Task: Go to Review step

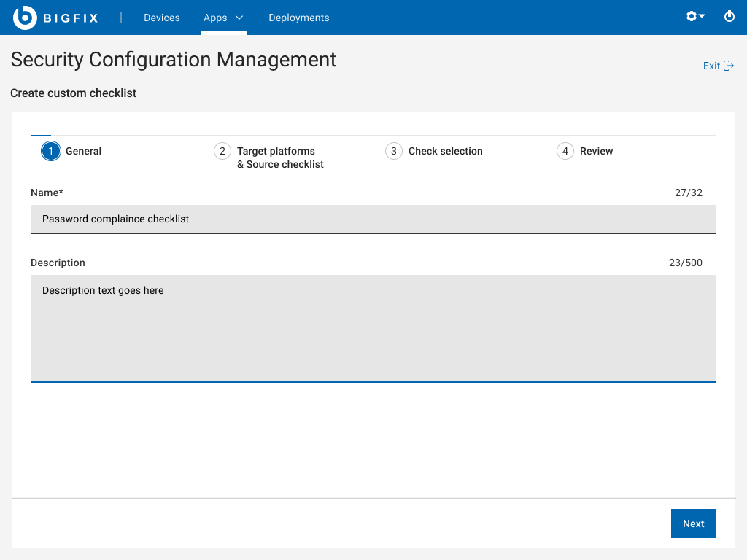Action: (x=597, y=151)
